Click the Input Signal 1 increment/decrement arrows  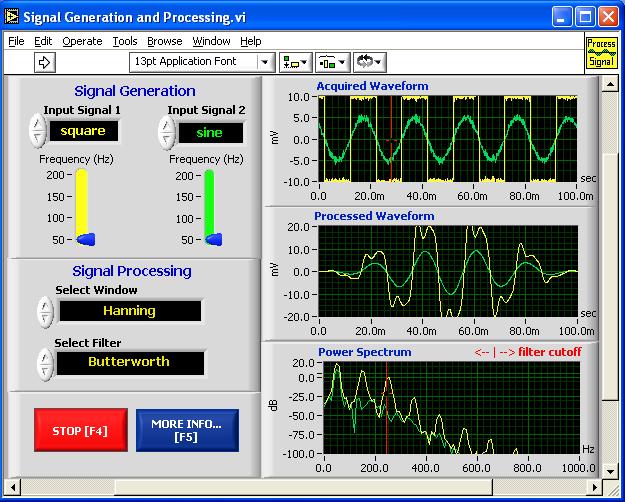pyautogui.click(x=37, y=131)
